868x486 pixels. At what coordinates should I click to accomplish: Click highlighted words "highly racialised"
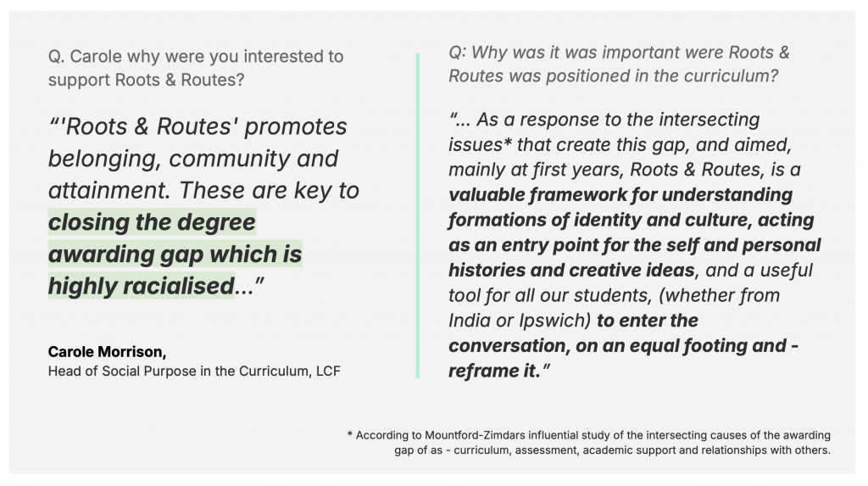click(142, 286)
